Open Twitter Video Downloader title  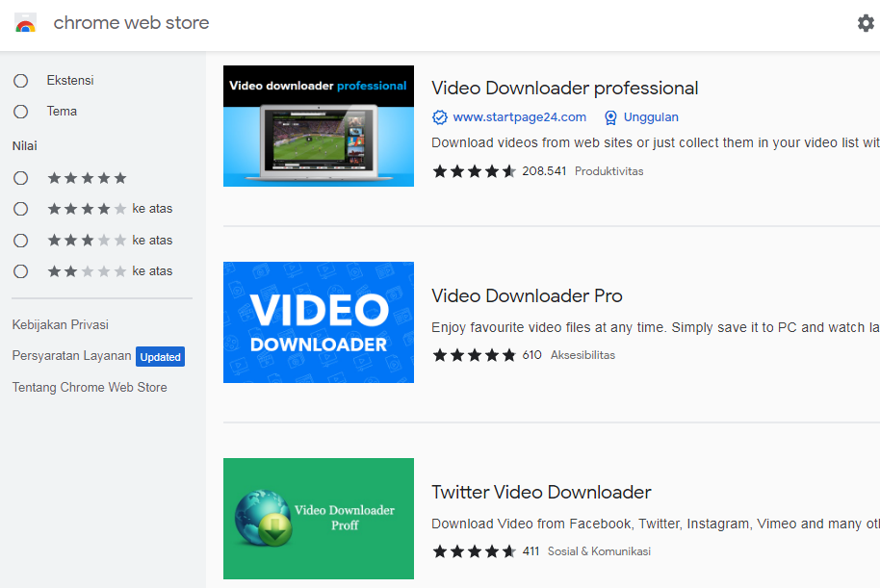point(541,492)
